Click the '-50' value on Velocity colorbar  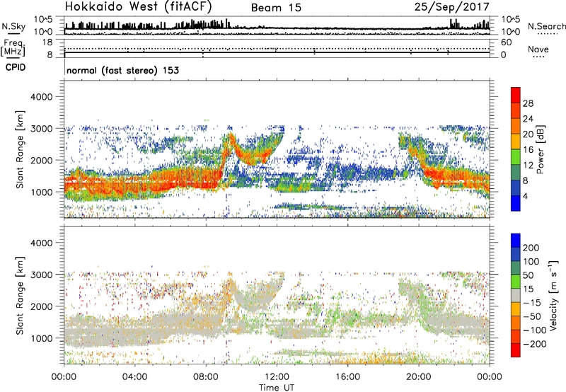532,316
